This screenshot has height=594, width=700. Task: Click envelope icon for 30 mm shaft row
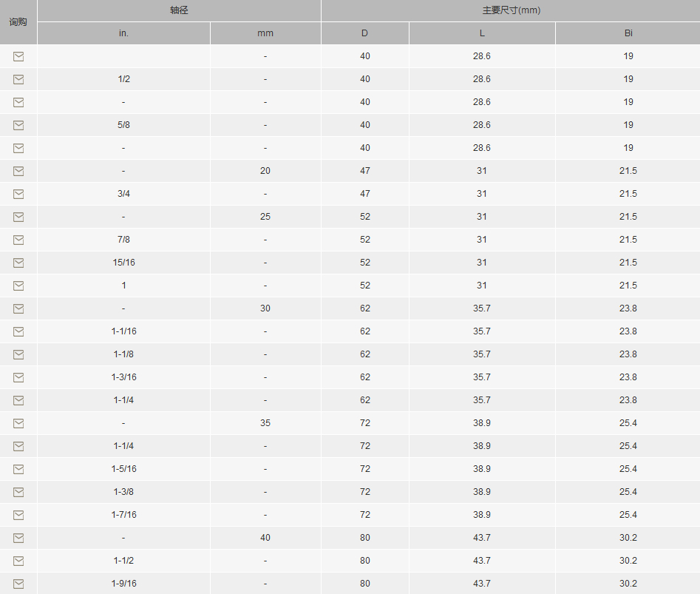click(x=18, y=308)
